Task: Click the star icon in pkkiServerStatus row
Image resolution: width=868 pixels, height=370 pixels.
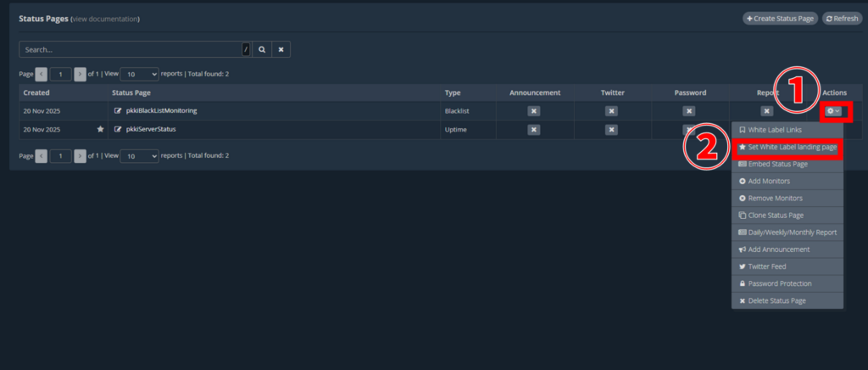Action: [100, 129]
